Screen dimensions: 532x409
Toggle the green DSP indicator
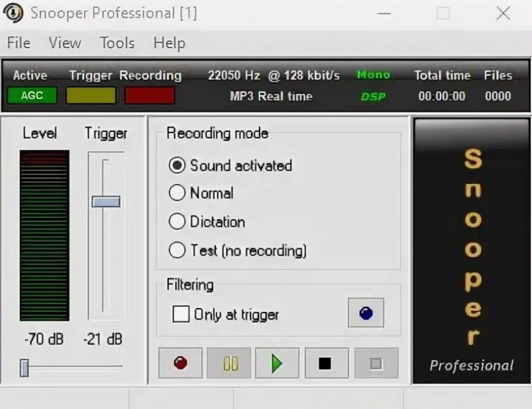(x=373, y=97)
